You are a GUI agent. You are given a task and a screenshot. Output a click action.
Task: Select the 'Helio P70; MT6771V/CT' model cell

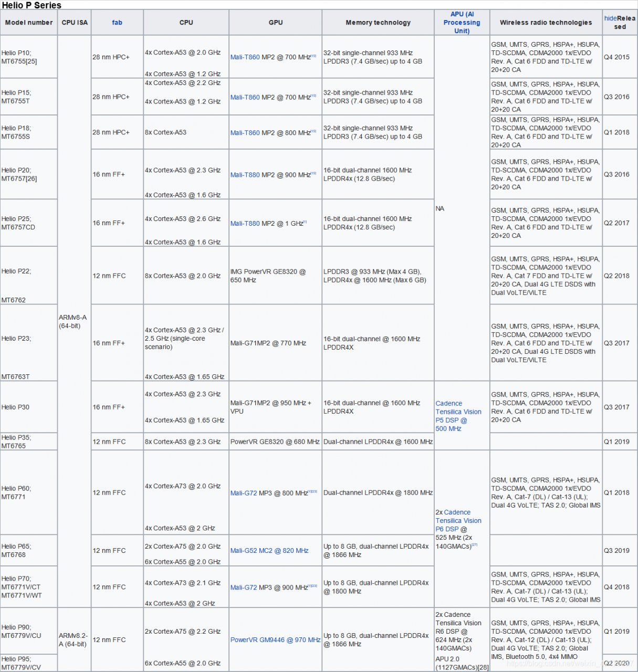[x=29, y=587]
